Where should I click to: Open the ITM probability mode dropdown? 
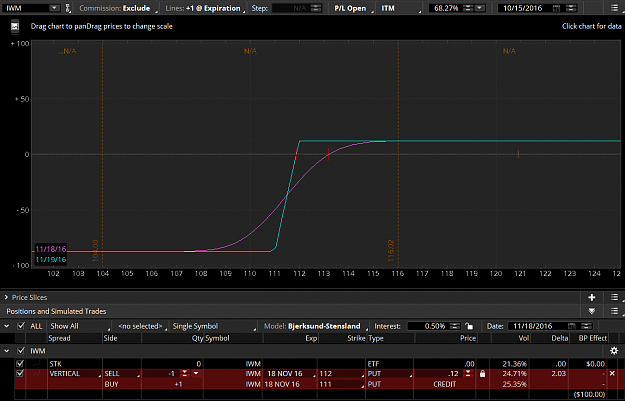(x=399, y=8)
